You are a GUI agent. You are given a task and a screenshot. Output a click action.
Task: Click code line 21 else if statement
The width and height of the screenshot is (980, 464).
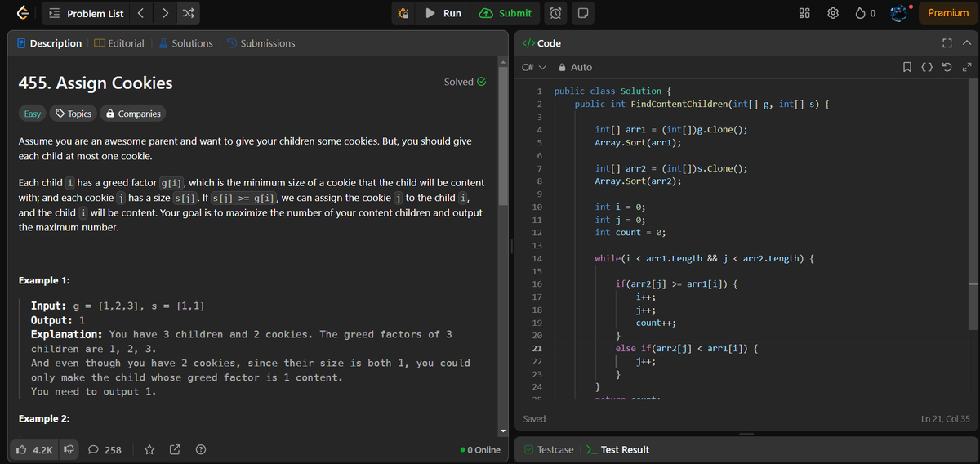(x=687, y=349)
